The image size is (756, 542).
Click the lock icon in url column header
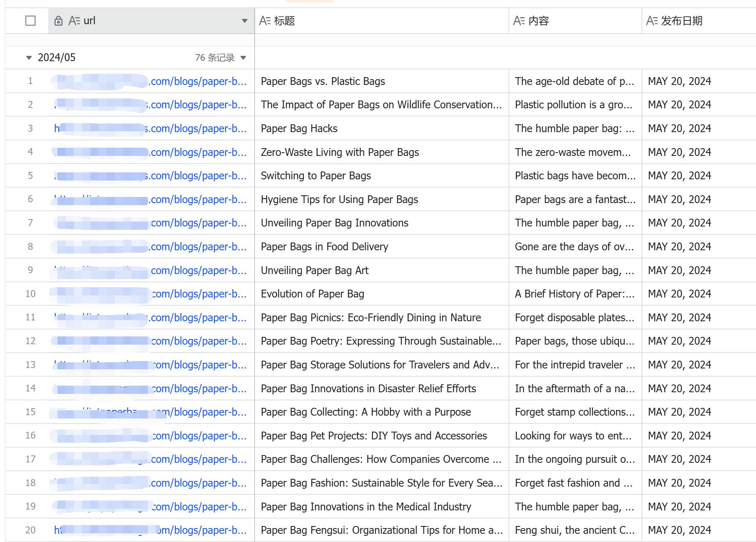coord(58,21)
